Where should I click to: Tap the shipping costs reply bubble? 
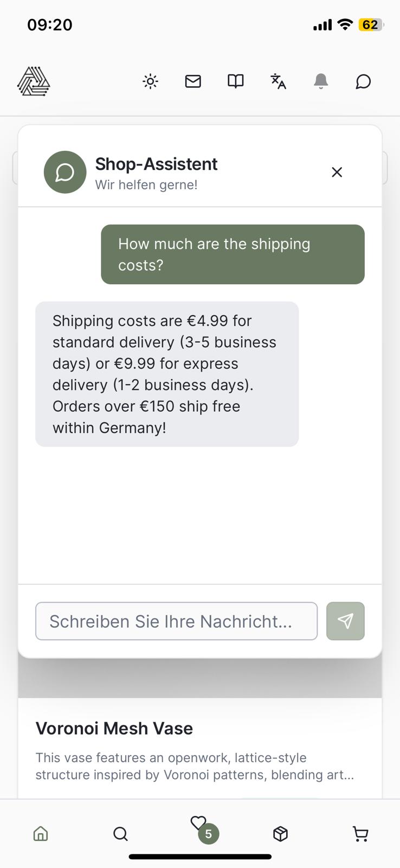(x=167, y=374)
